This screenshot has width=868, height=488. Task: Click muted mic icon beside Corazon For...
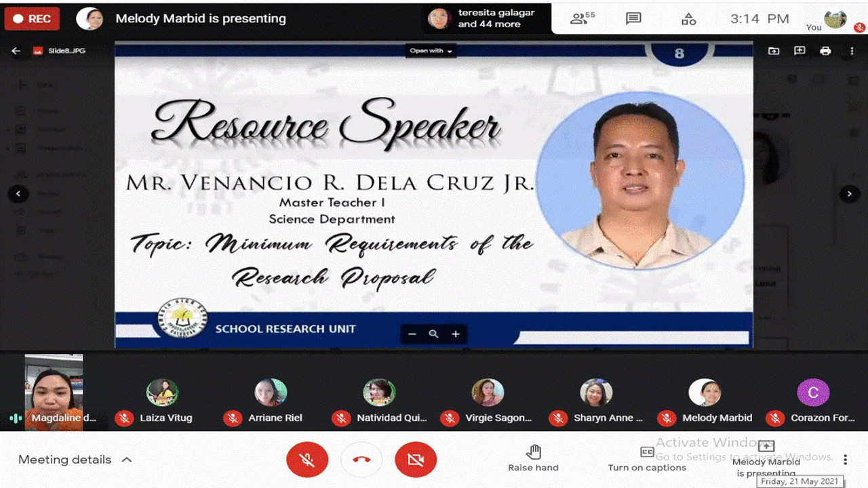tap(775, 418)
